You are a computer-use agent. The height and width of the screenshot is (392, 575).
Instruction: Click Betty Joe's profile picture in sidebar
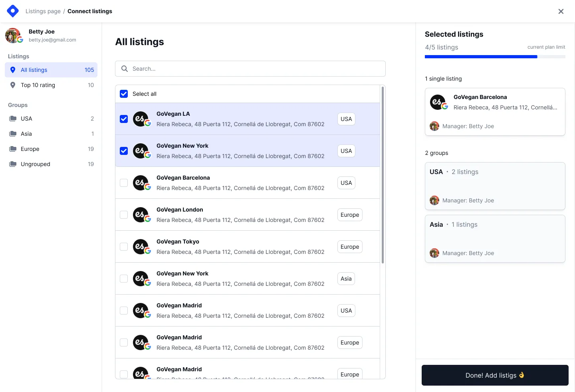click(12, 36)
